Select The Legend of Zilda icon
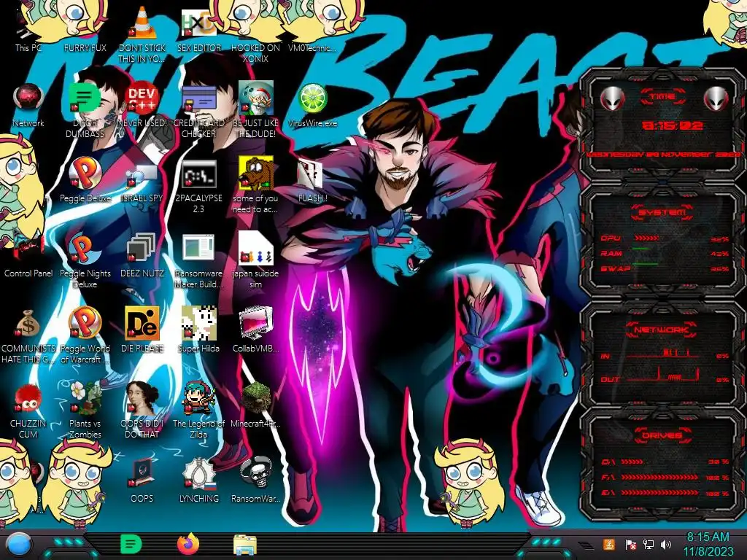The height and width of the screenshot is (560, 747). coord(198,410)
